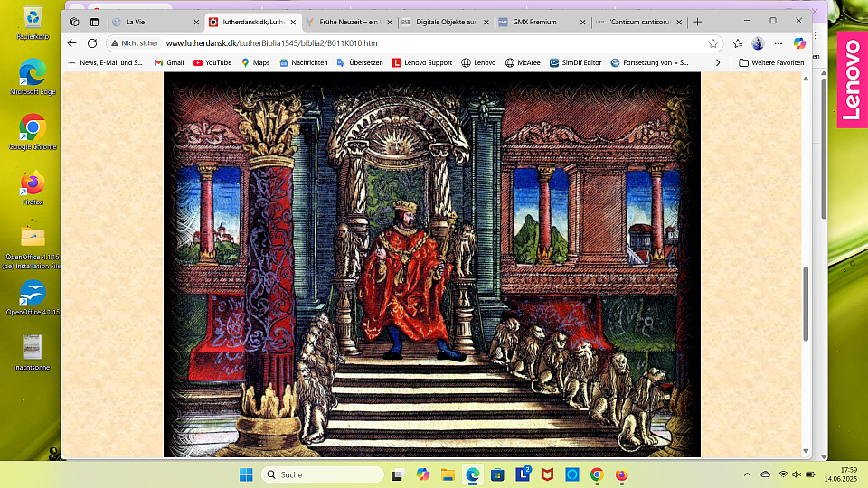Open the Papierkorb desktop icon
Screen dimensions: 868x488
pyautogui.click(x=33, y=23)
